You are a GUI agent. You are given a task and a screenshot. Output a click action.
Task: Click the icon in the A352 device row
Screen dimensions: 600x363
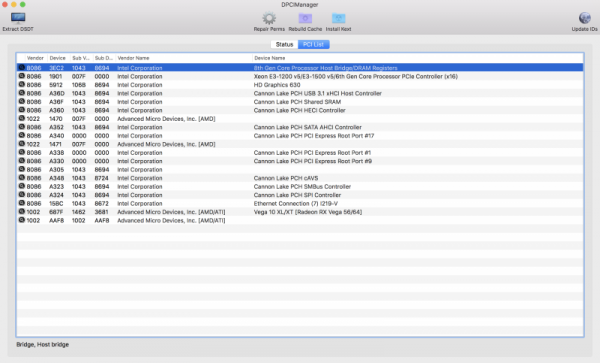pos(22,127)
